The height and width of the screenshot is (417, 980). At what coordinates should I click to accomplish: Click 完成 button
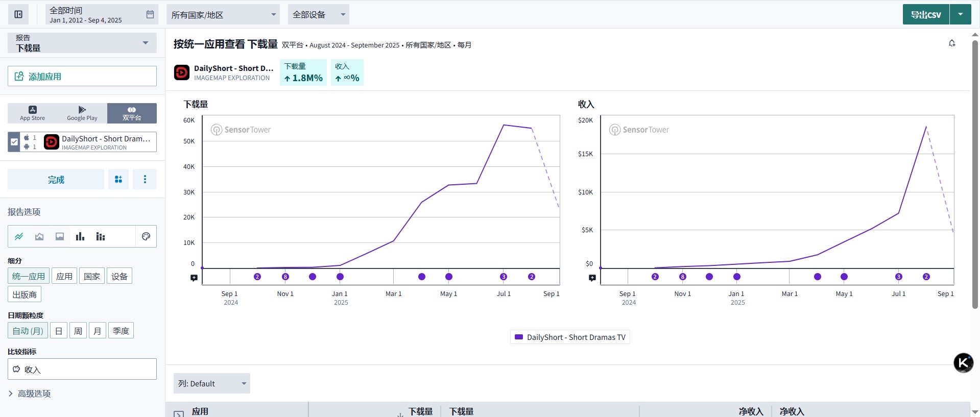[x=56, y=179]
